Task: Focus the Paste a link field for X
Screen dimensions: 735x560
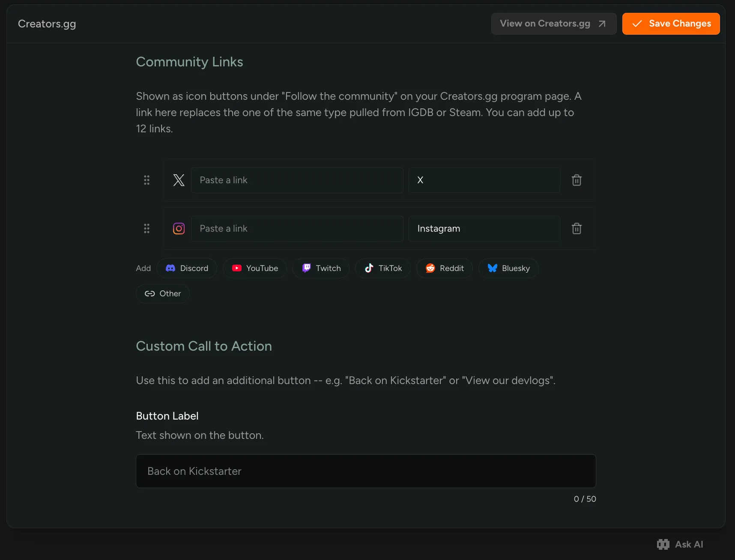Action: (297, 180)
